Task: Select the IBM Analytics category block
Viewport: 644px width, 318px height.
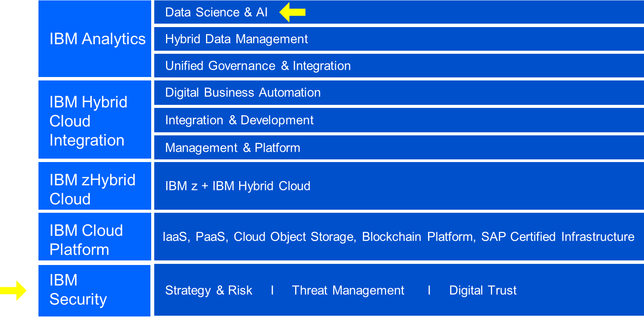Action: coord(95,39)
